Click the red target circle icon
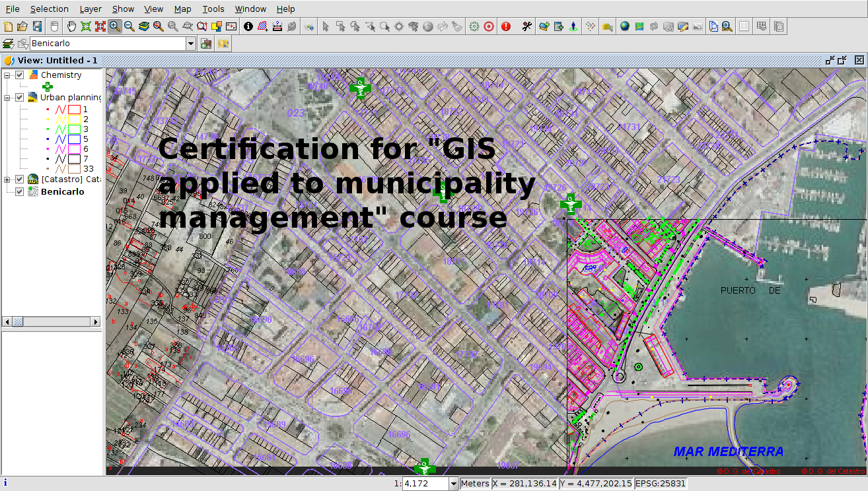The height and width of the screenshot is (491, 868). [x=489, y=26]
